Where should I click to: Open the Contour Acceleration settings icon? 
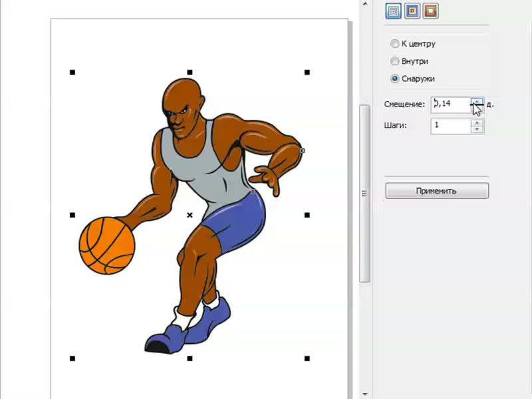coord(431,11)
